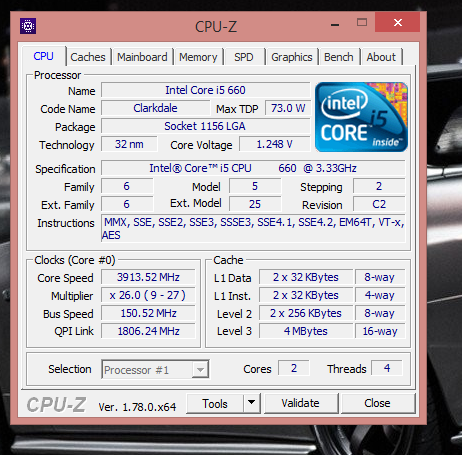462x455 pixels.
Task: Open the About tab
Action: (x=381, y=57)
